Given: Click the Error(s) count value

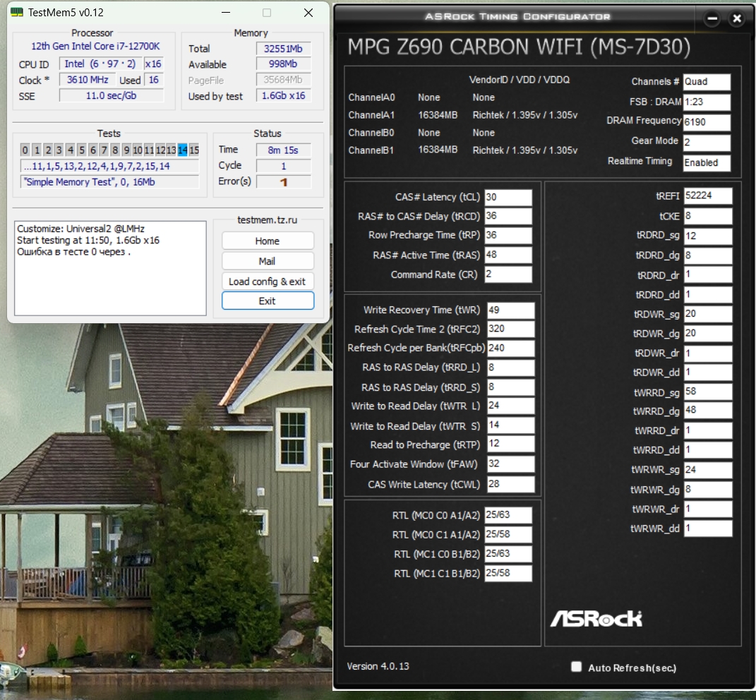Looking at the screenshot, I should (x=284, y=182).
